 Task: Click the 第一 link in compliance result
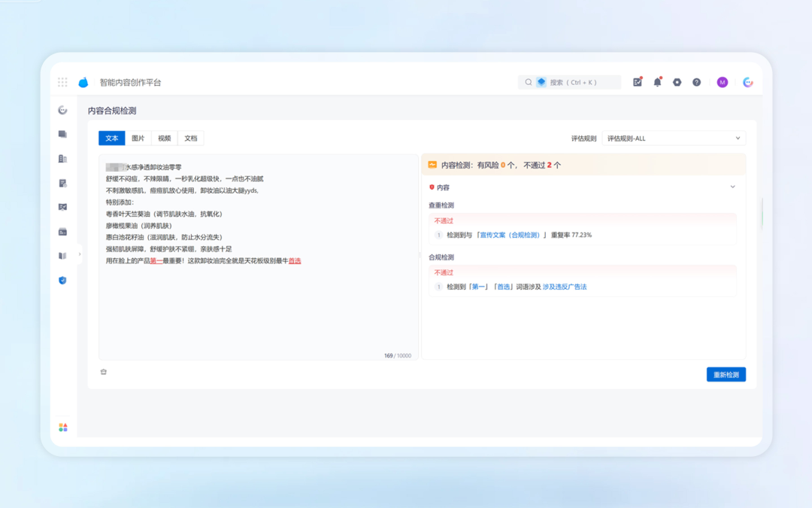pyautogui.click(x=478, y=287)
